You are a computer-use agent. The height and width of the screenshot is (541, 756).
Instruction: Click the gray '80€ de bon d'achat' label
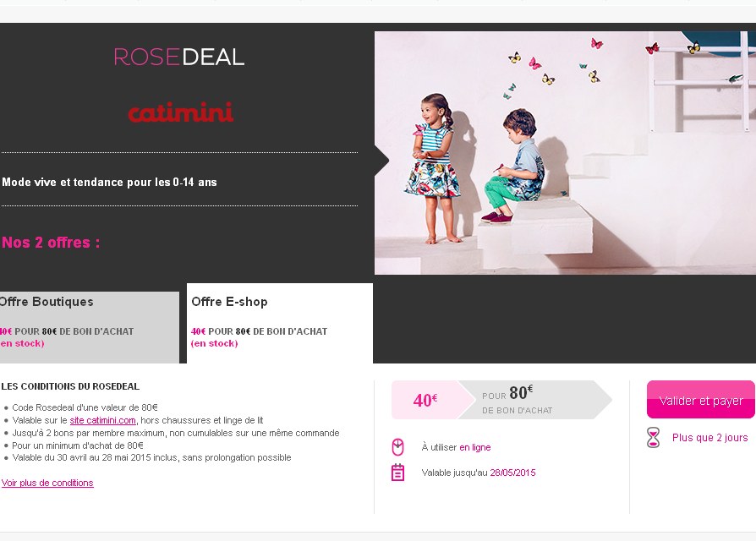(x=531, y=400)
